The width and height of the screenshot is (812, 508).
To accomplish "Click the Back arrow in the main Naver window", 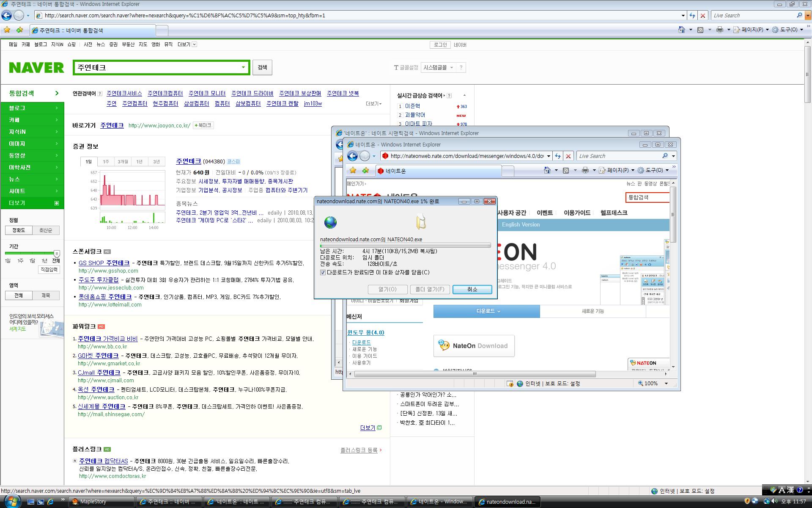I will click(6, 16).
